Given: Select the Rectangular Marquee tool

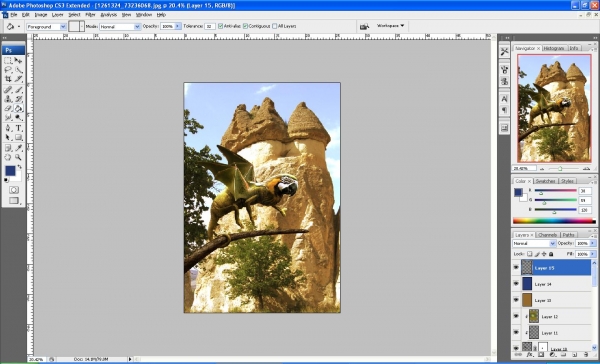Looking at the screenshot, I should click(8, 61).
